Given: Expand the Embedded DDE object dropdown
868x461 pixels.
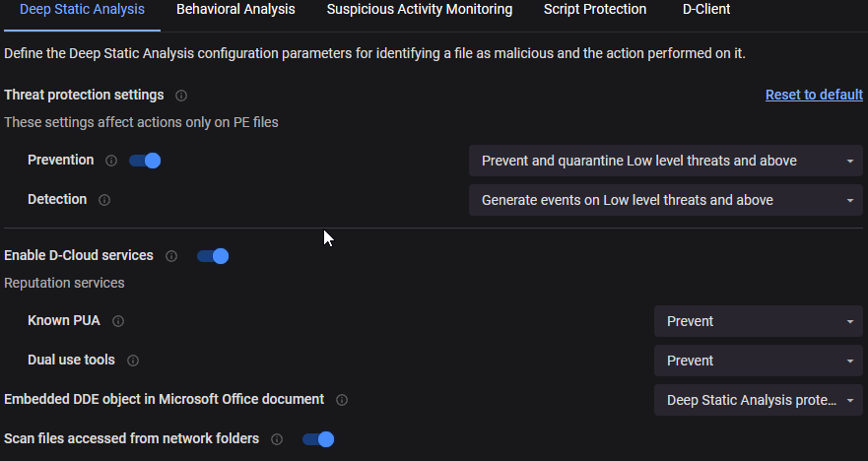Looking at the screenshot, I should coord(758,400).
